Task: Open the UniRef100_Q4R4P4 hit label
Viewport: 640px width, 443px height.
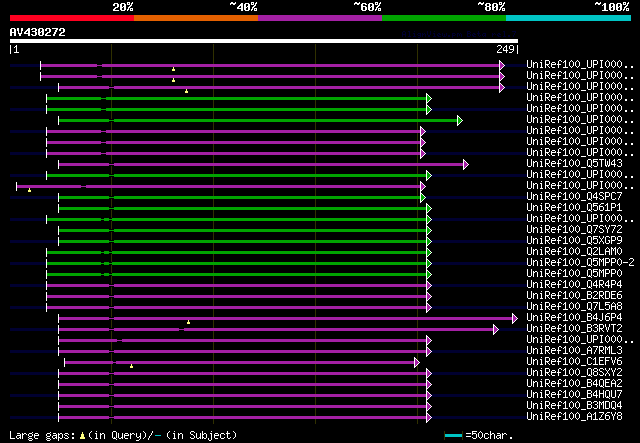Action: pos(574,285)
